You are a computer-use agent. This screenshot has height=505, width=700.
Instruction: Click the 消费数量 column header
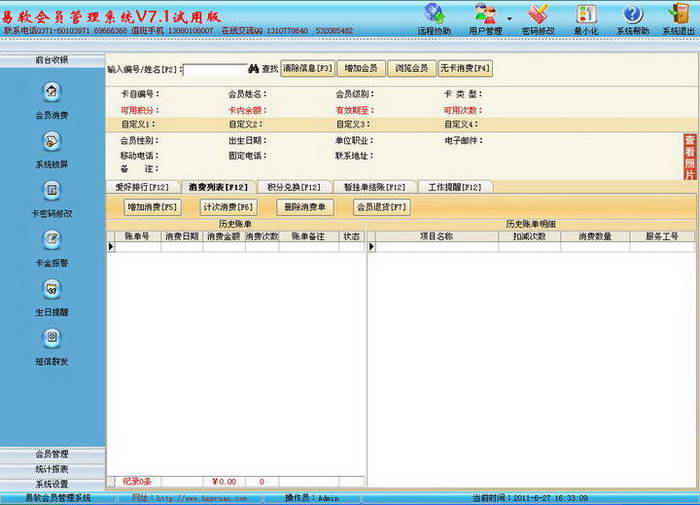pos(595,236)
